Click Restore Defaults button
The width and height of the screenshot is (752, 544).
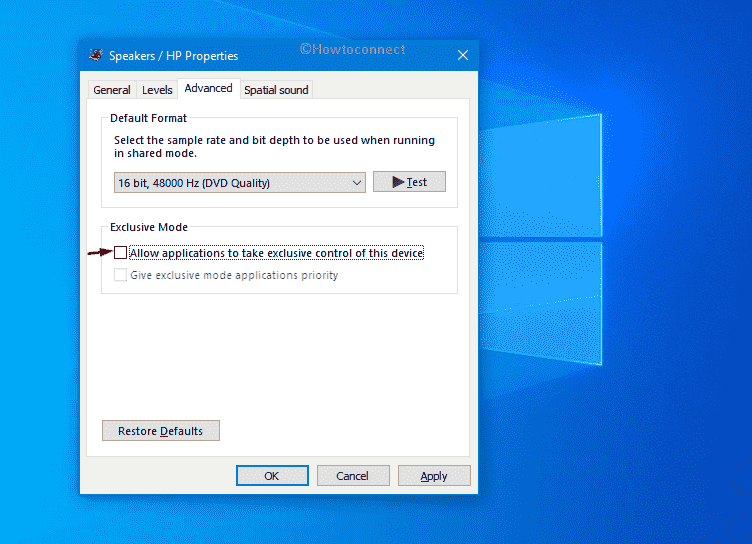pyautogui.click(x=161, y=431)
